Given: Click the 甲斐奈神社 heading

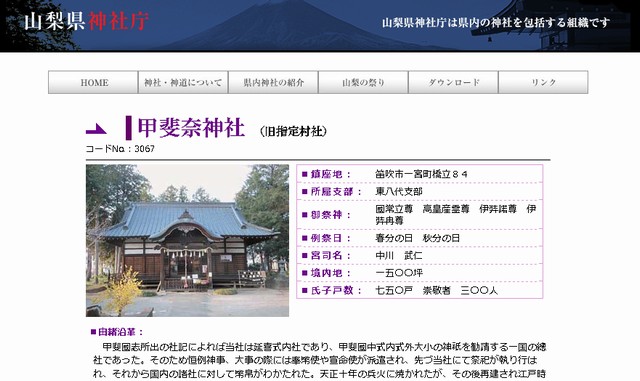Looking at the screenshot, I should [x=191, y=127].
